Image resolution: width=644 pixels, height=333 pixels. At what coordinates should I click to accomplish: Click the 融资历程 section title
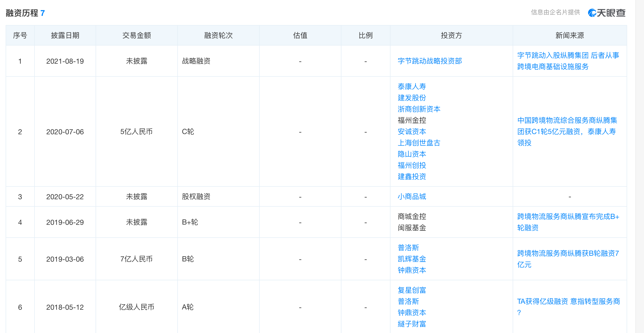click(22, 13)
